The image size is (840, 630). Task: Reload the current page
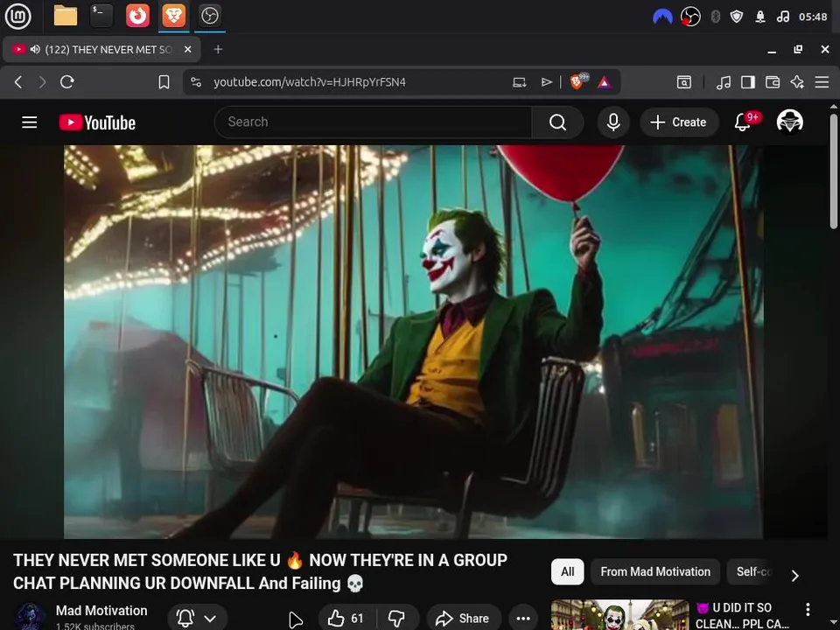click(67, 82)
